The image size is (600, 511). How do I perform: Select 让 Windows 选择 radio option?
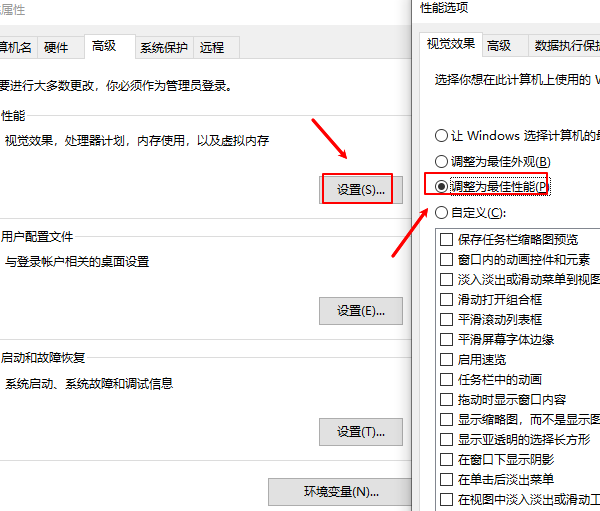(441, 136)
